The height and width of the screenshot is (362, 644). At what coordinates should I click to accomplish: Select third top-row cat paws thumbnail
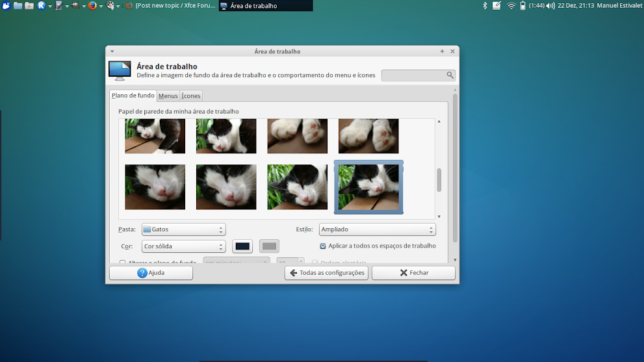click(298, 136)
